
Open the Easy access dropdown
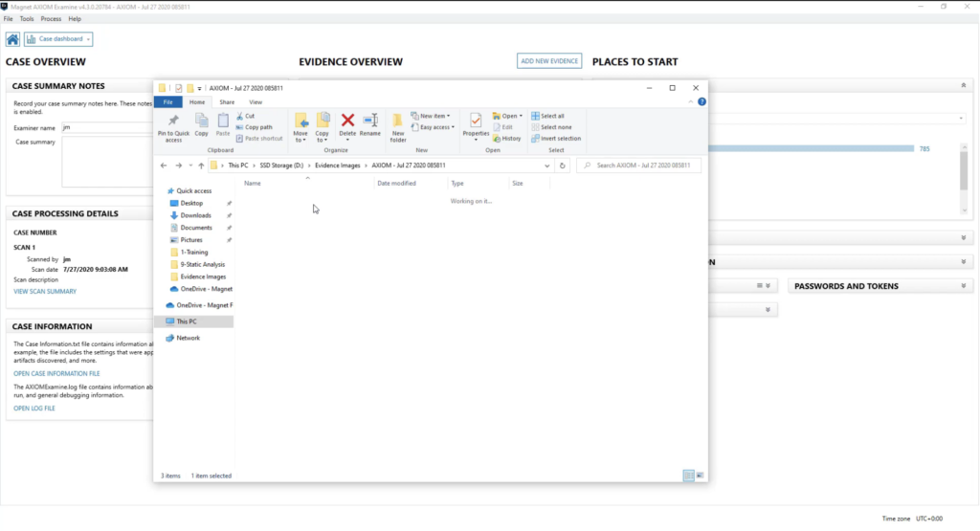pos(433,127)
